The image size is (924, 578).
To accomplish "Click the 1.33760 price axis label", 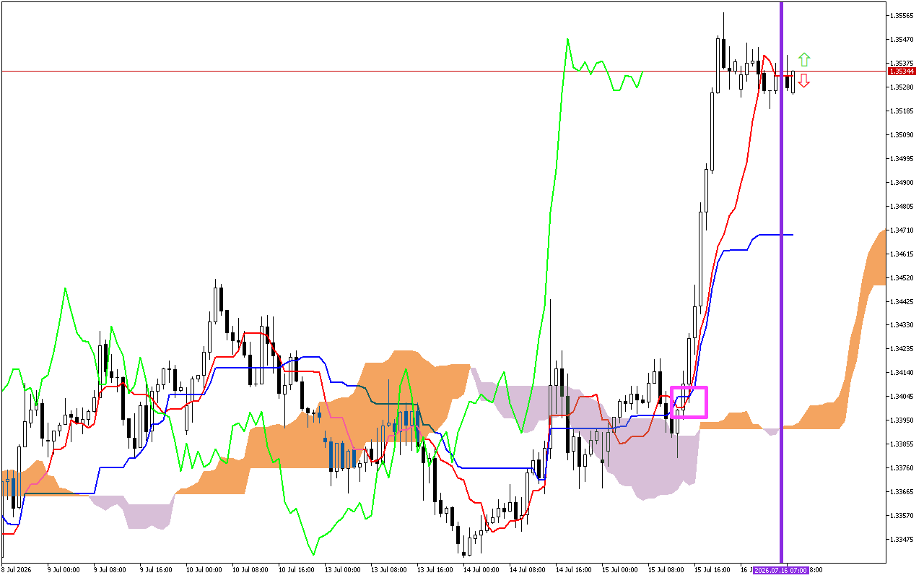I will coord(902,468).
